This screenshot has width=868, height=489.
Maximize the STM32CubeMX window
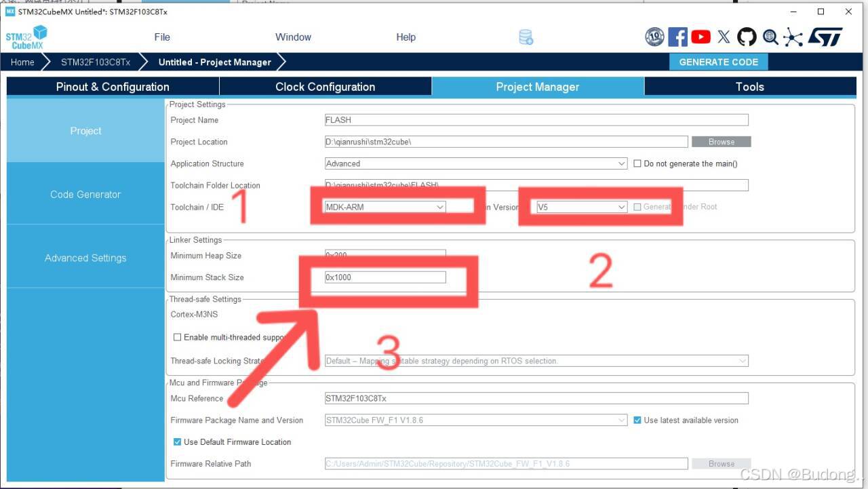tap(821, 12)
